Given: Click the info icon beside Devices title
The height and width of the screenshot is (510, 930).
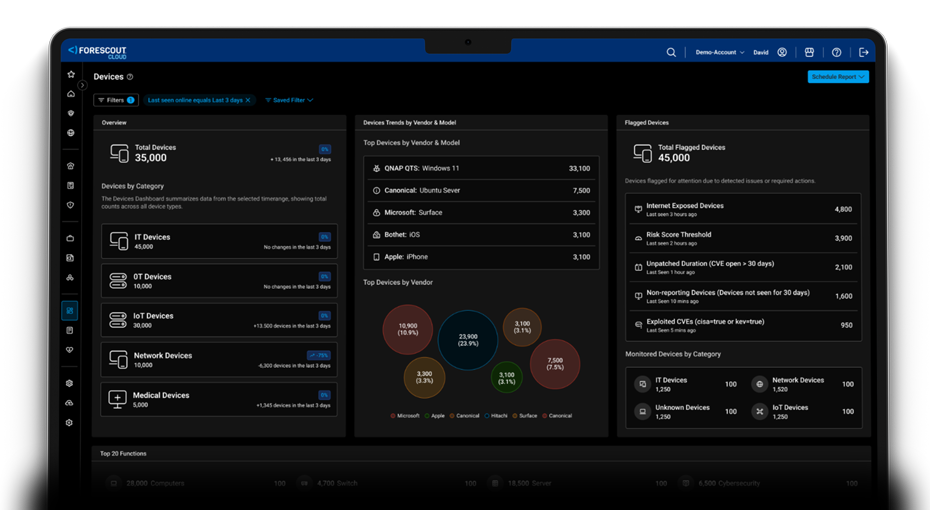Looking at the screenshot, I should [130, 76].
